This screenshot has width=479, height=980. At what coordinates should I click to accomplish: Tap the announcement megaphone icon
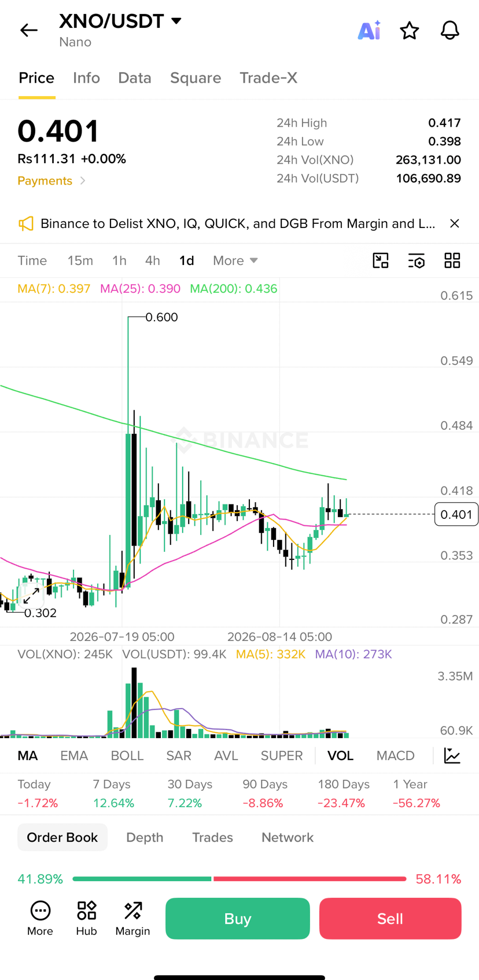pos(26,224)
